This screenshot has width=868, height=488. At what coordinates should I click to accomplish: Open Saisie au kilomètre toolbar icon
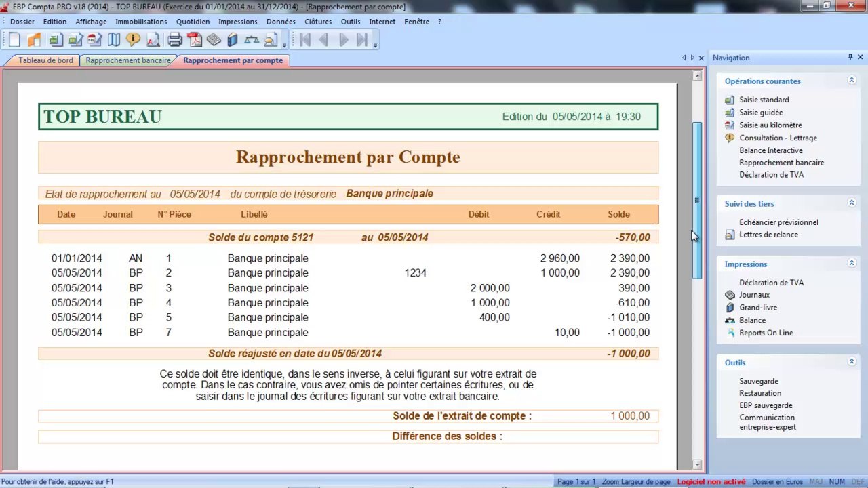95,40
